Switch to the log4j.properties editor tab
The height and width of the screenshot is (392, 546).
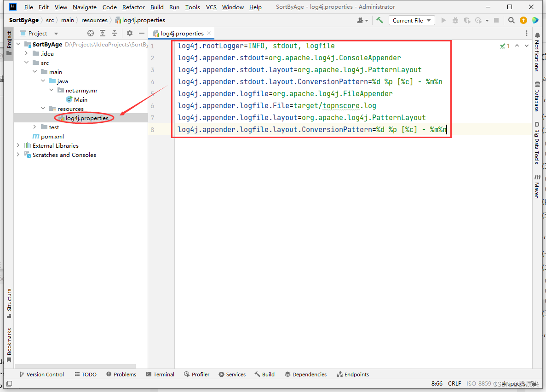pos(181,33)
